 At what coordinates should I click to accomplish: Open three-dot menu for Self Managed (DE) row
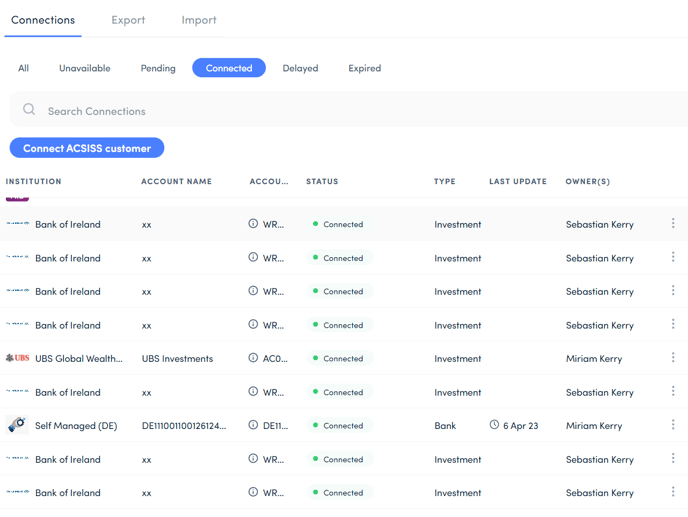coord(673,425)
